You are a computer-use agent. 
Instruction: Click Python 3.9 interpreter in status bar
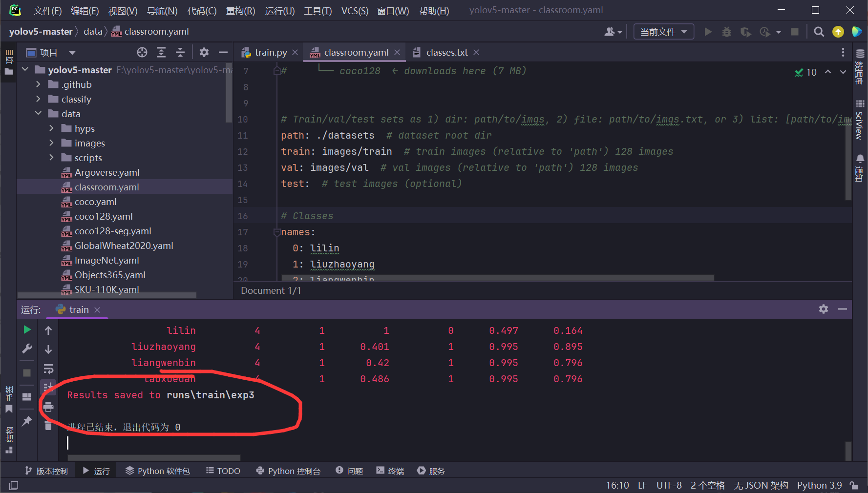(x=819, y=485)
